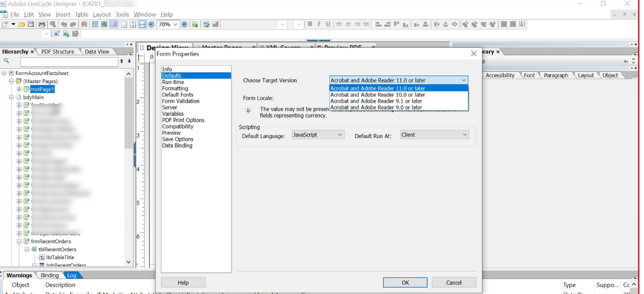Click the Open folder toolbar icon
Screen dimensions: 644x294
click(x=21, y=25)
